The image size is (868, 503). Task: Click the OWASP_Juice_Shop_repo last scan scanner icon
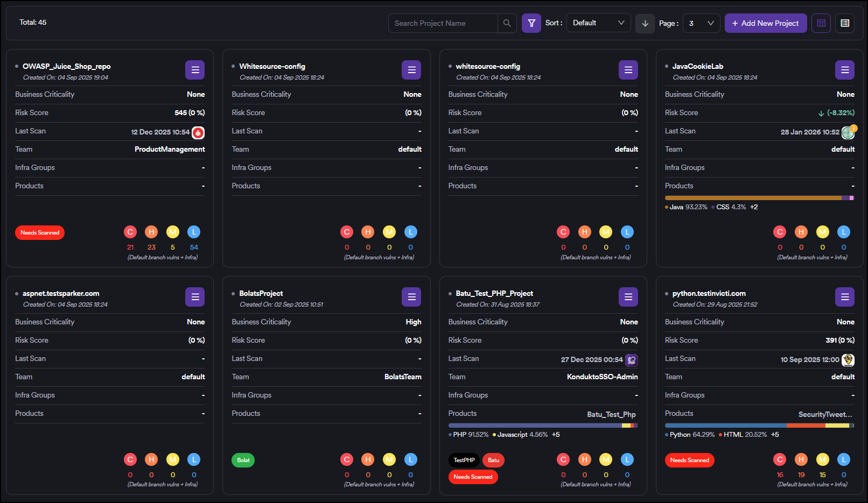click(x=198, y=132)
